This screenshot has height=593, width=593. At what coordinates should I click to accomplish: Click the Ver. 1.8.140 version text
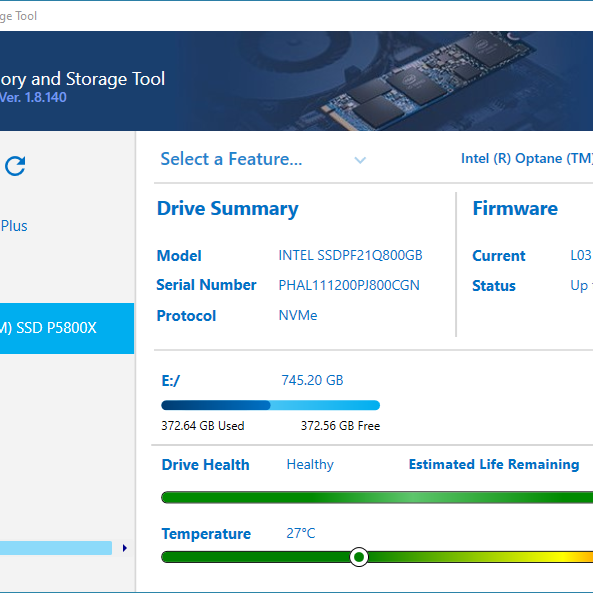(33, 98)
